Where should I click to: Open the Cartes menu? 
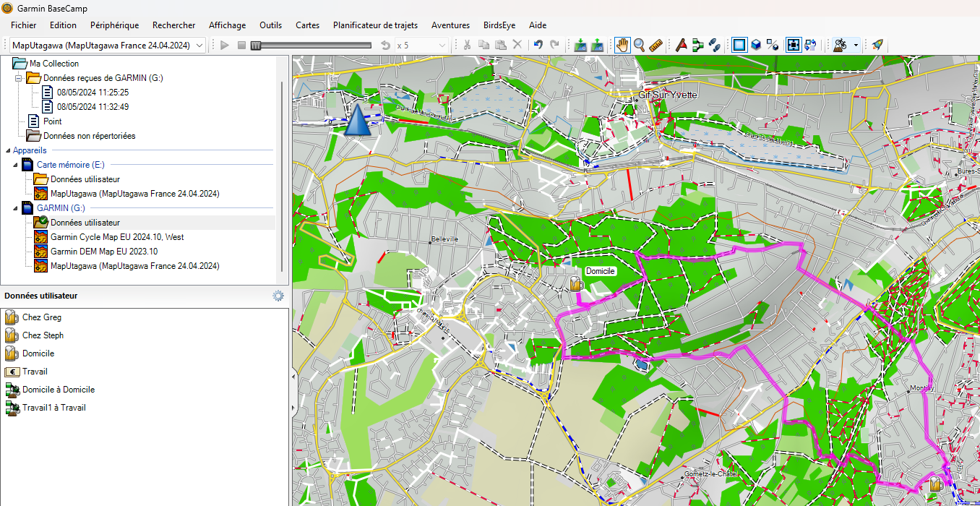click(308, 25)
